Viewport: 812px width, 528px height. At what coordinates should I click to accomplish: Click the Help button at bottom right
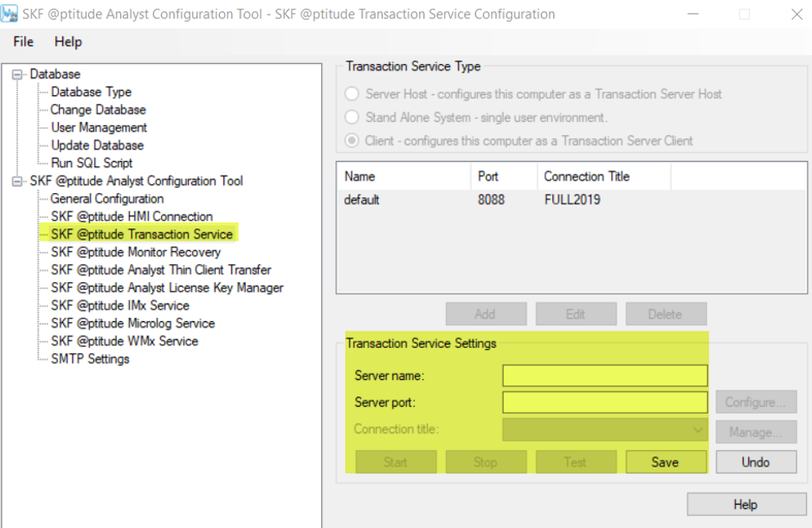click(746, 504)
